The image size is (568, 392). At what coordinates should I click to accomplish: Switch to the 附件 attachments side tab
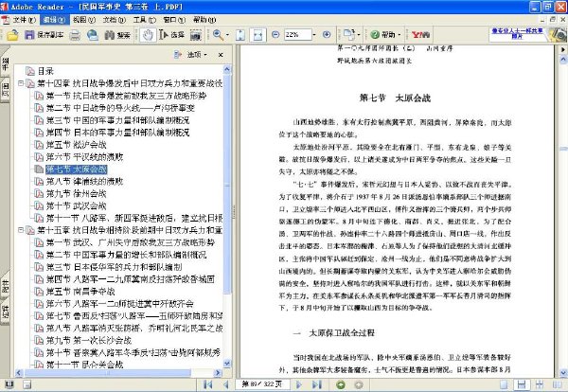tap(5, 286)
